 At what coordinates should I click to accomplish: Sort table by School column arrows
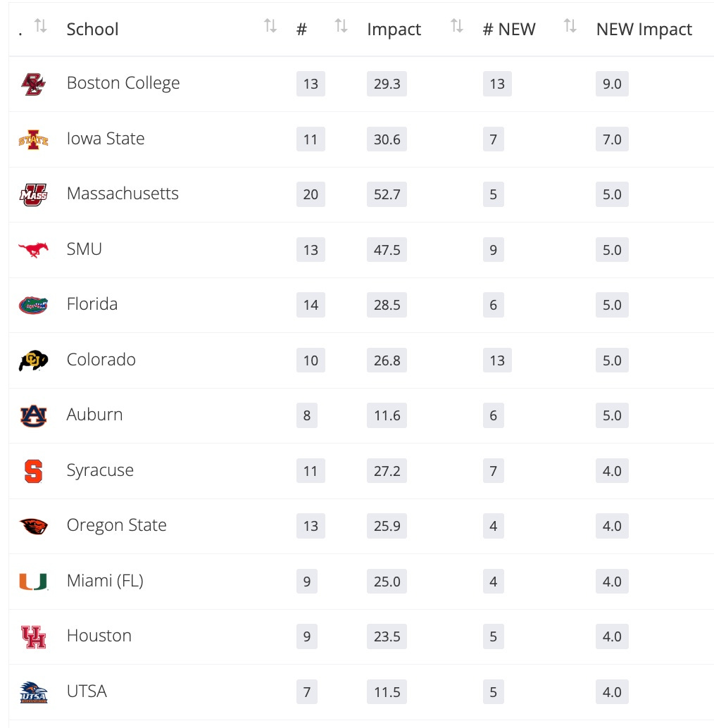tap(270, 27)
